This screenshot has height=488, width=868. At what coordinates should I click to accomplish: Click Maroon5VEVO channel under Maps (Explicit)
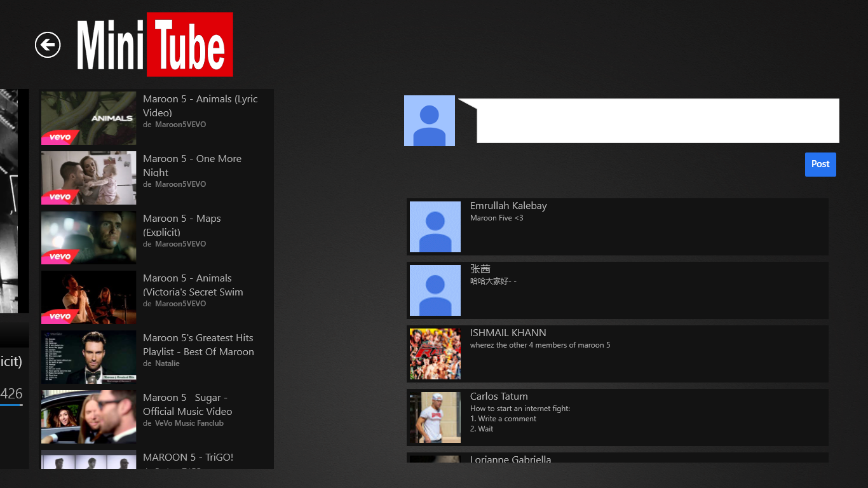180,244
